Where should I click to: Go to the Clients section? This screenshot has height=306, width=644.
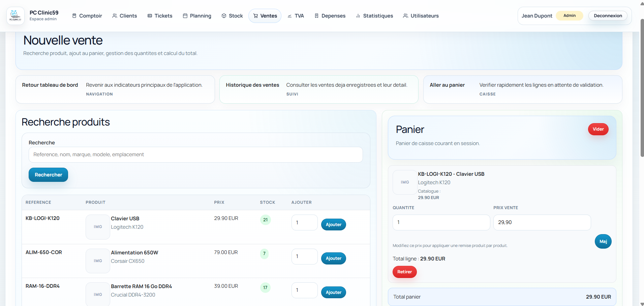[125, 16]
